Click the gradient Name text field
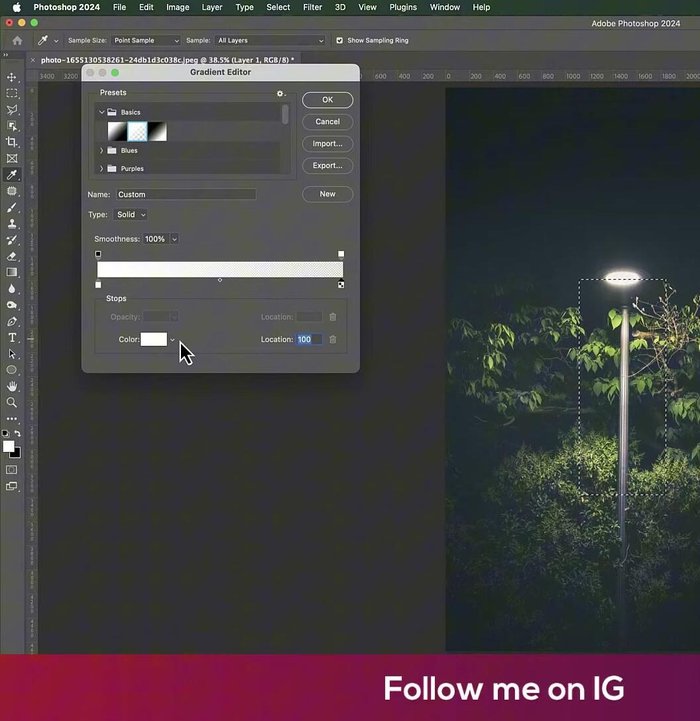 pyautogui.click(x=185, y=194)
